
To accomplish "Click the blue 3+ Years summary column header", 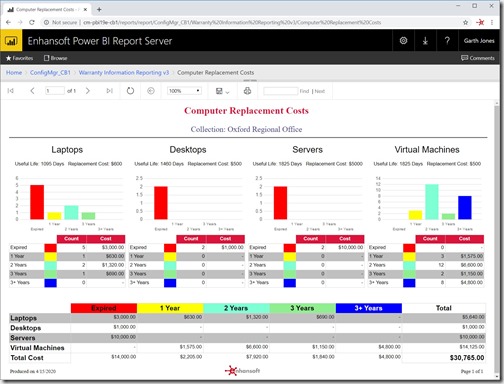I will 369,308.
